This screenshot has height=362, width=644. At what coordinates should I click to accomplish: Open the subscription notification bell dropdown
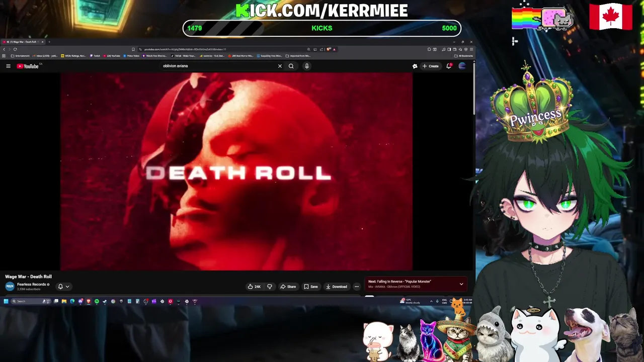point(63,287)
